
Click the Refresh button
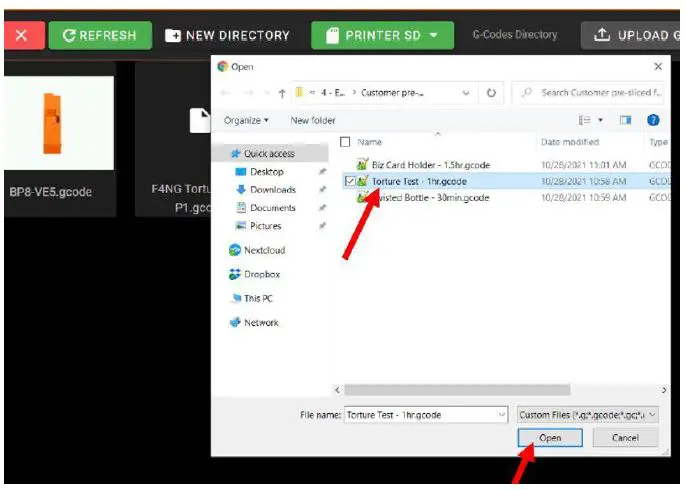click(x=100, y=35)
